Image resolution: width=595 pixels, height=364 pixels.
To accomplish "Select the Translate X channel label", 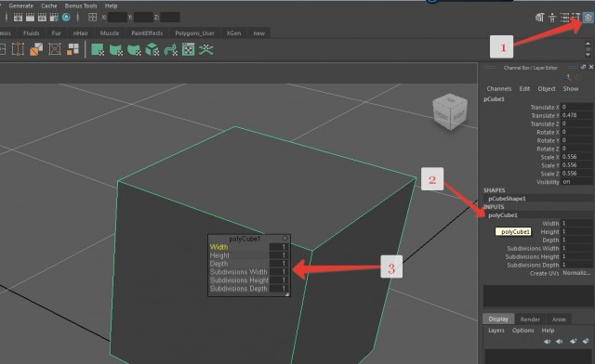I will point(545,108).
